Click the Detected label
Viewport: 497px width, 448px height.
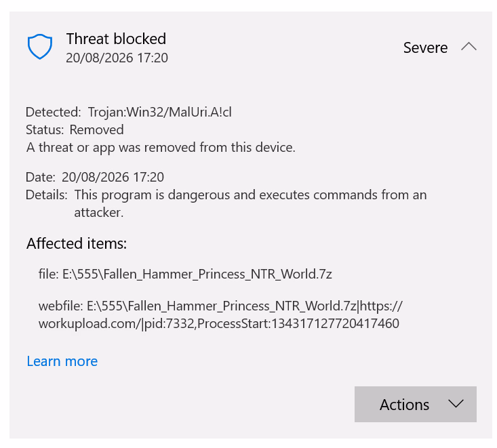coord(54,112)
